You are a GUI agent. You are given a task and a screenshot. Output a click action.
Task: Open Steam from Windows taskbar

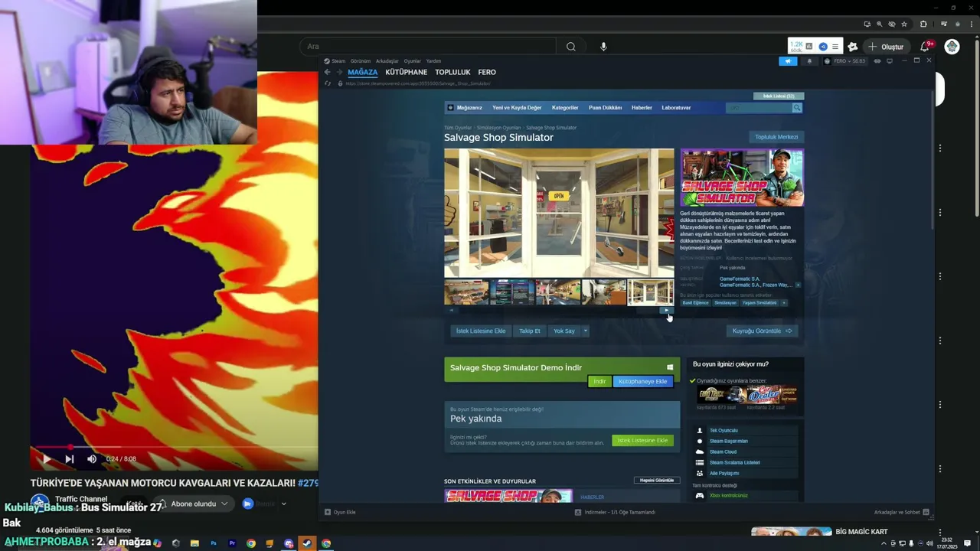click(307, 543)
